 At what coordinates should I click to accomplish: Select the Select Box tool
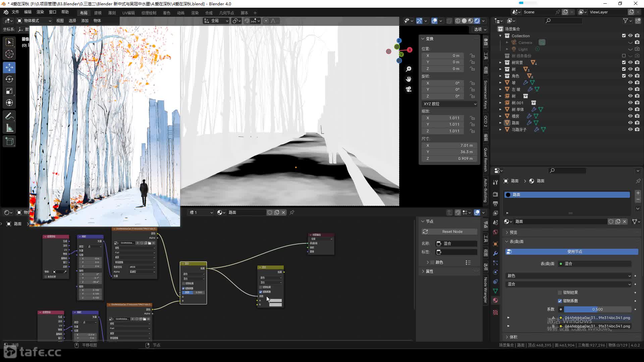9,42
